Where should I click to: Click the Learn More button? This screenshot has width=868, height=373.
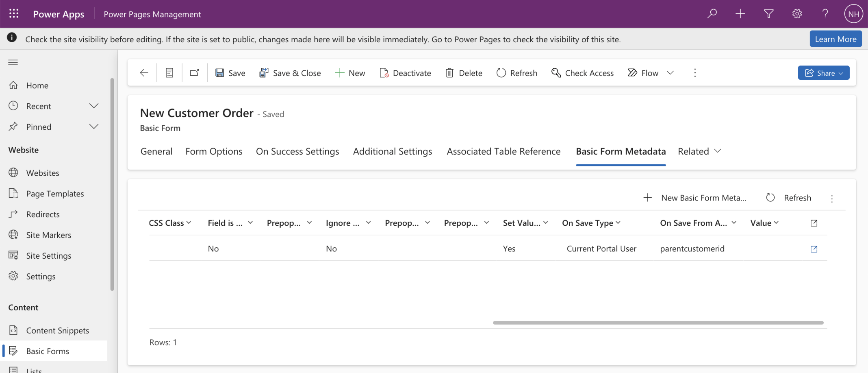tap(835, 39)
